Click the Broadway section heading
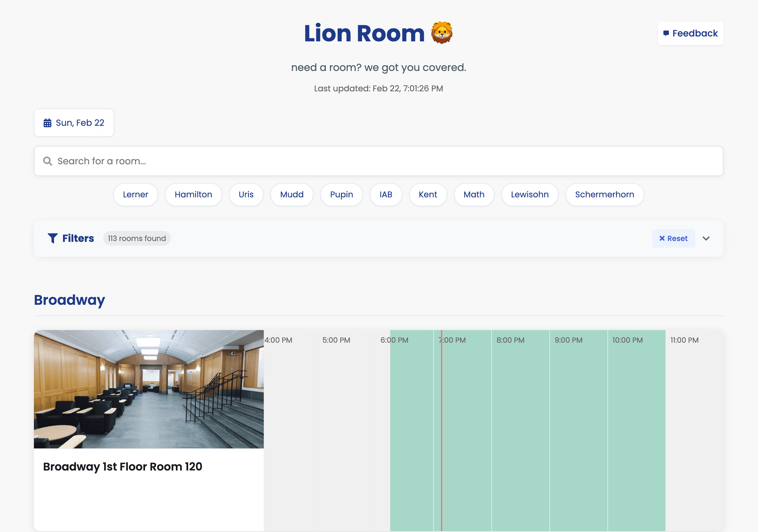 point(69,300)
